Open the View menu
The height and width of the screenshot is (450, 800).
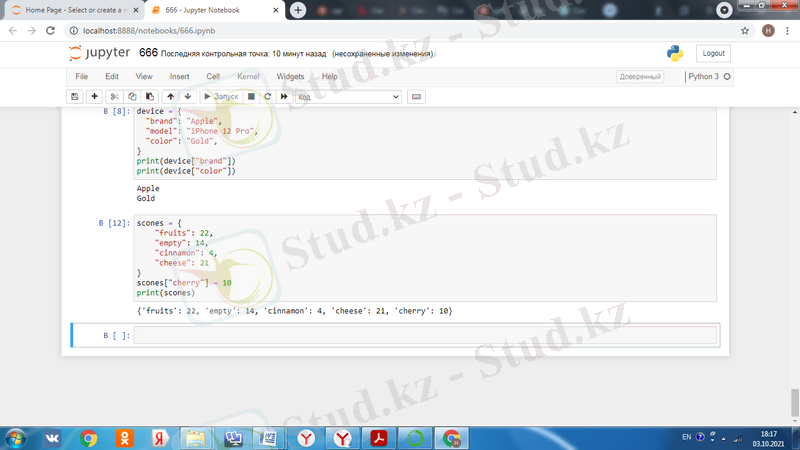[144, 77]
